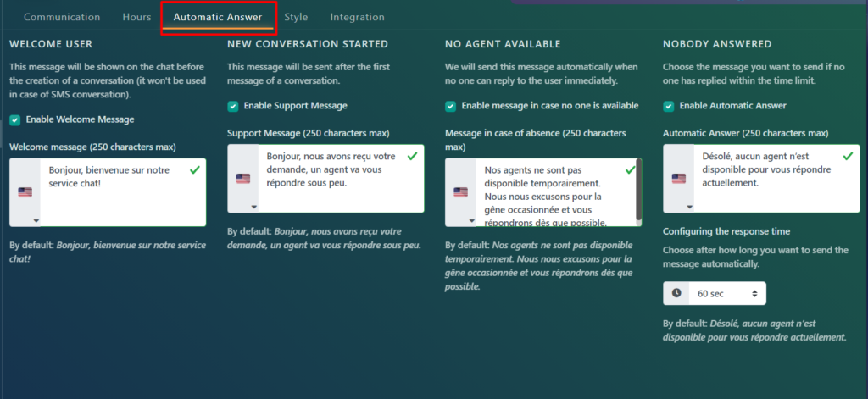The height and width of the screenshot is (399, 868).
Task: Click the clock icon beside 60 sec
Action: tap(676, 293)
